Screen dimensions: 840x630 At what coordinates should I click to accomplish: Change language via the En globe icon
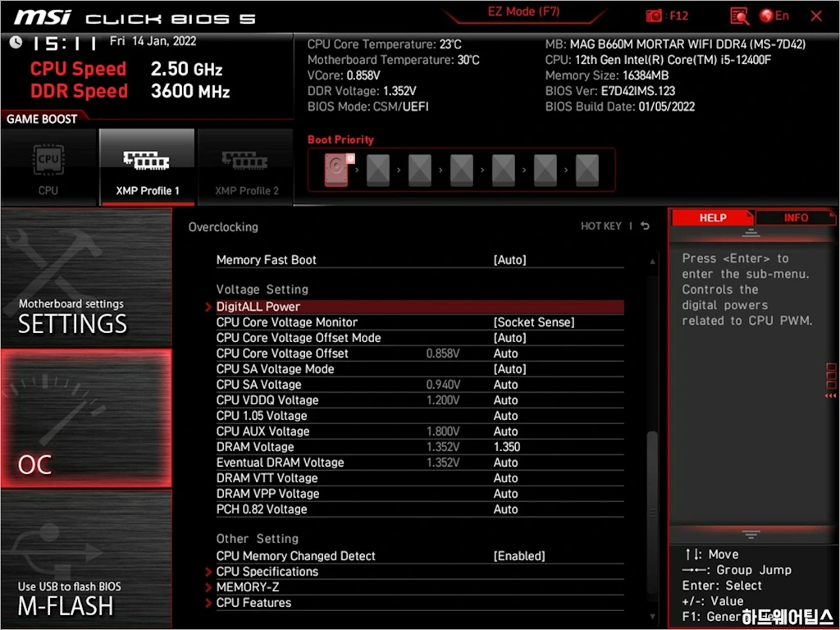point(774,16)
